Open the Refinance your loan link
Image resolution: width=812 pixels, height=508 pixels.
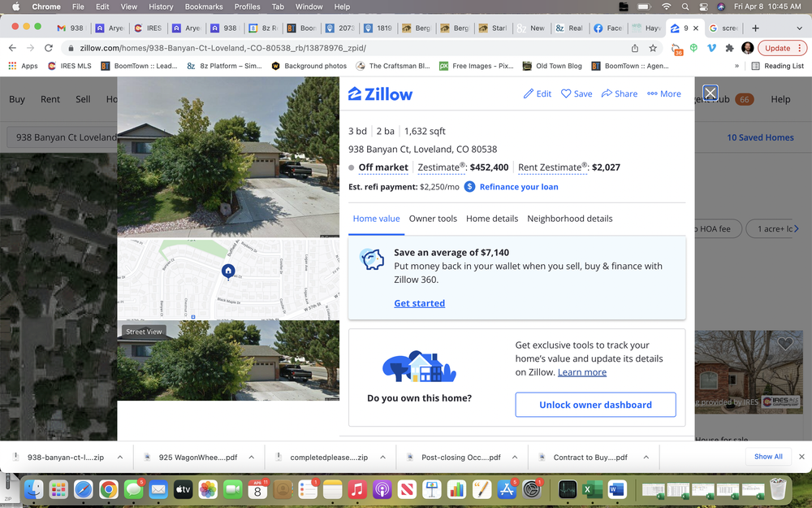(519, 187)
